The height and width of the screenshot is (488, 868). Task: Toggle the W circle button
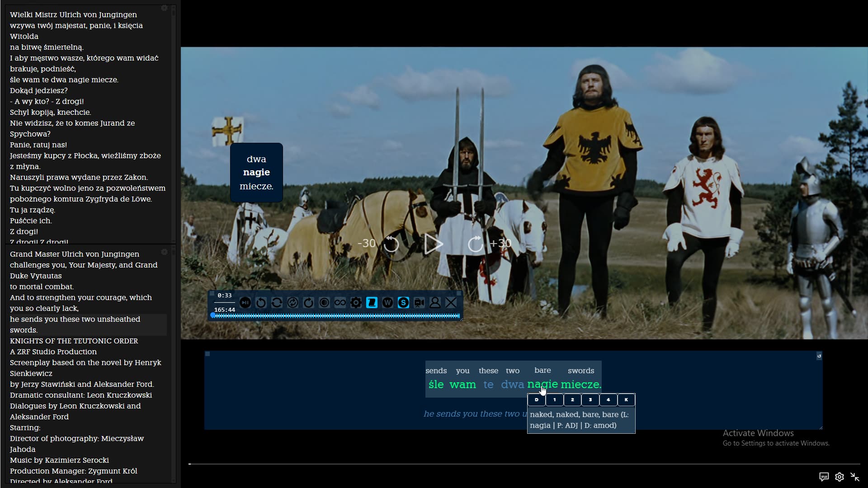click(387, 303)
